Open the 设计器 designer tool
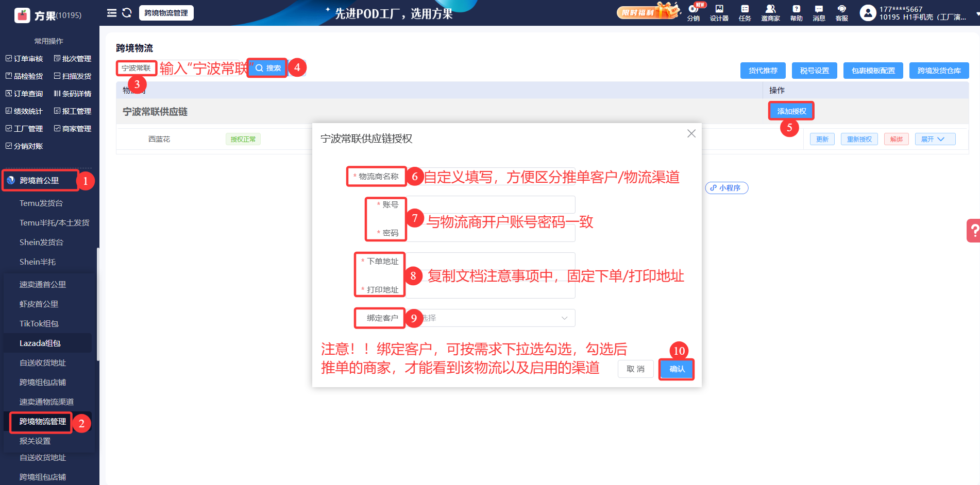This screenshot has width=980, height=485. pos(719,13)
